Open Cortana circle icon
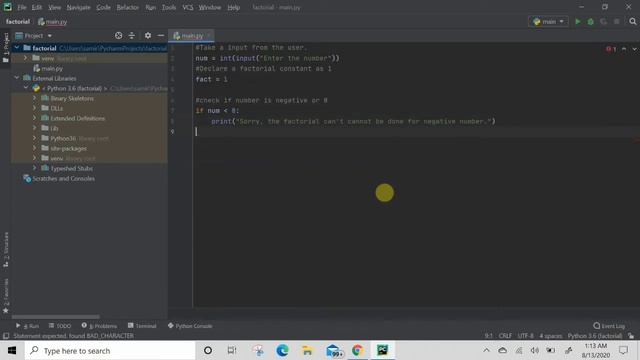 pyautogui.click(x=208, y=350)
